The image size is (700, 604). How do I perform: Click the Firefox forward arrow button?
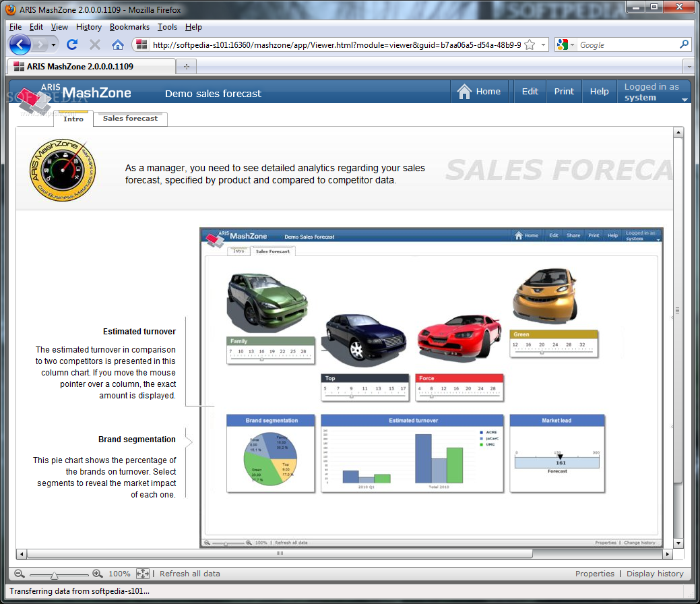point(40,44)
